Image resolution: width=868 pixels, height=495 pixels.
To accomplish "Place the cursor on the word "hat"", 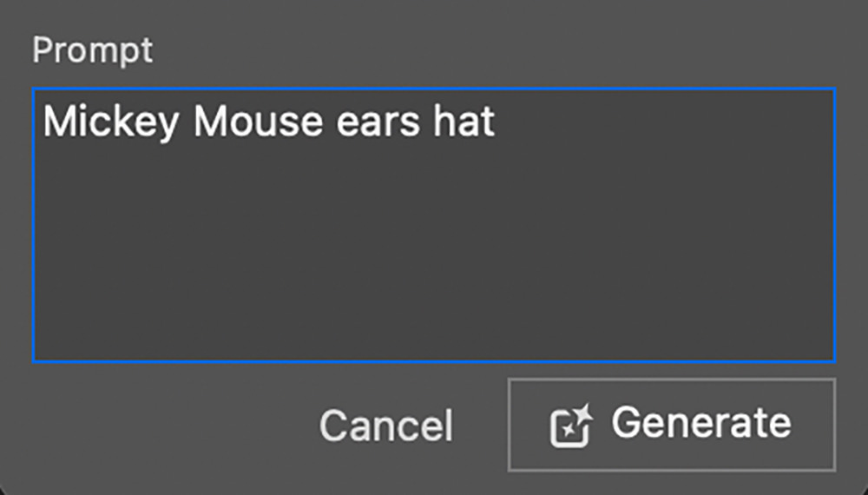I will pyautogui.click(x=464, y=122).
